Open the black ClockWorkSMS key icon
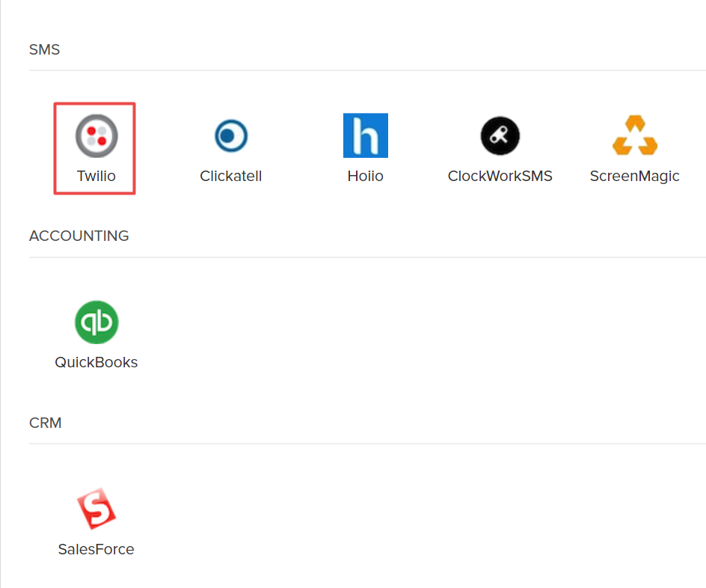 pos(500,135)
